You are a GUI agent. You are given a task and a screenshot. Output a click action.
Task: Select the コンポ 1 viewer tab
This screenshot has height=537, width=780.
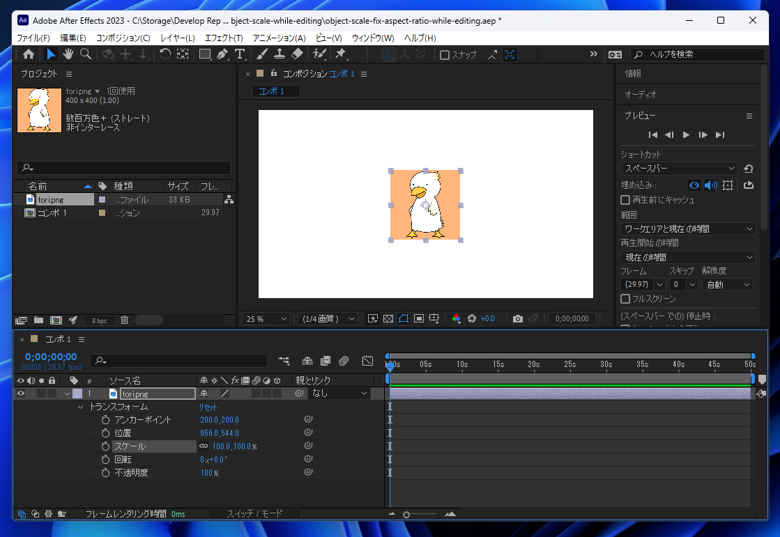pyautogui.click(x=276, y=91)
